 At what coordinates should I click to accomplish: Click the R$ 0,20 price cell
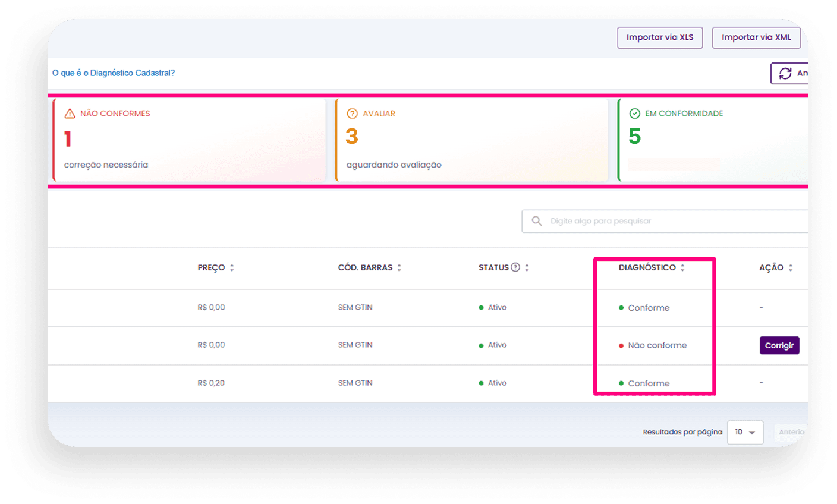click(211, 383)
